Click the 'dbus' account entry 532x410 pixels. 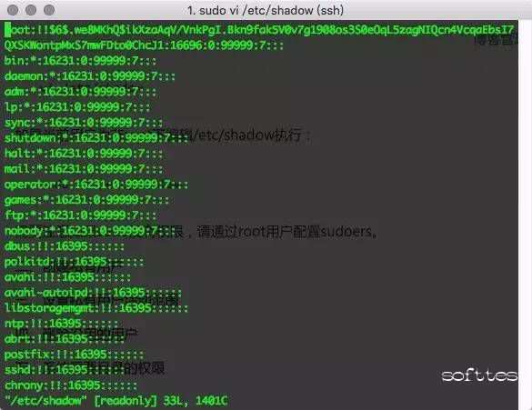65,246
